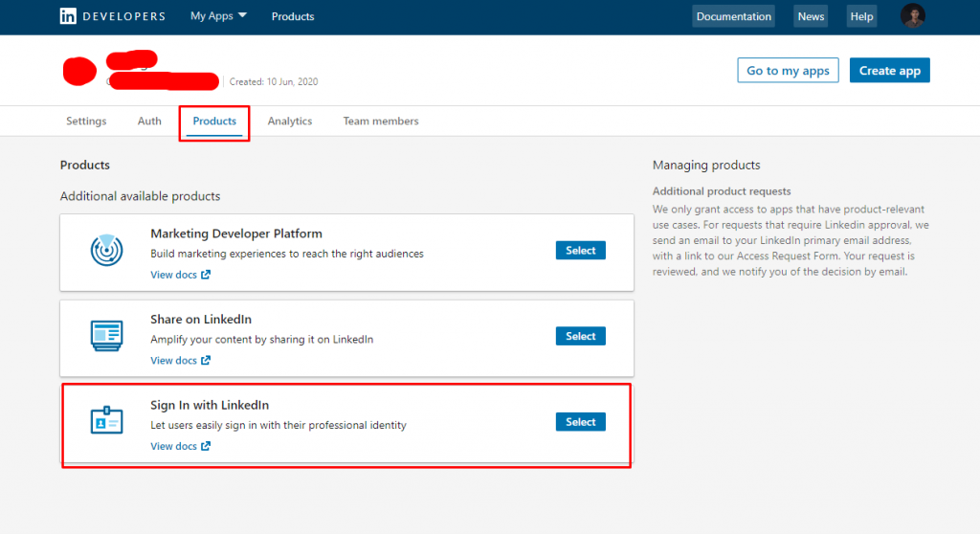Select the Marketing Developer Platform product

coord(581,250)
